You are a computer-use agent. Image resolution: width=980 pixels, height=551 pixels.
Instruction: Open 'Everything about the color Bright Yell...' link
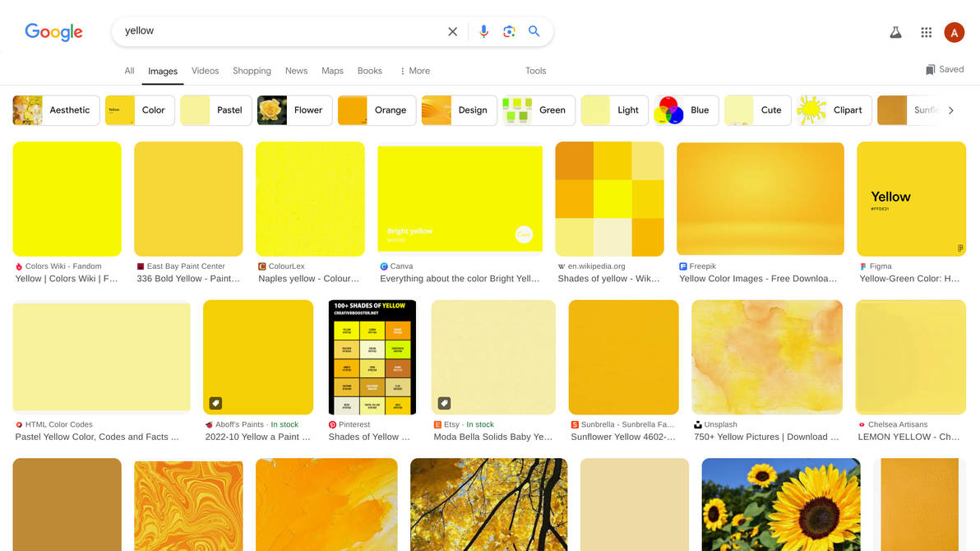click(x=460, y=279)
